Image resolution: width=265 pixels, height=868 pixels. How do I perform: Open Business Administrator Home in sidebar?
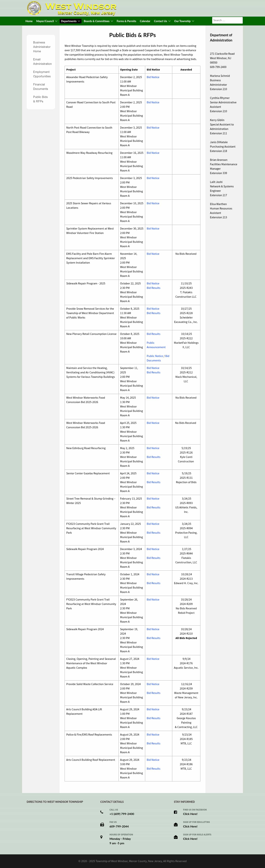point(42,47)
